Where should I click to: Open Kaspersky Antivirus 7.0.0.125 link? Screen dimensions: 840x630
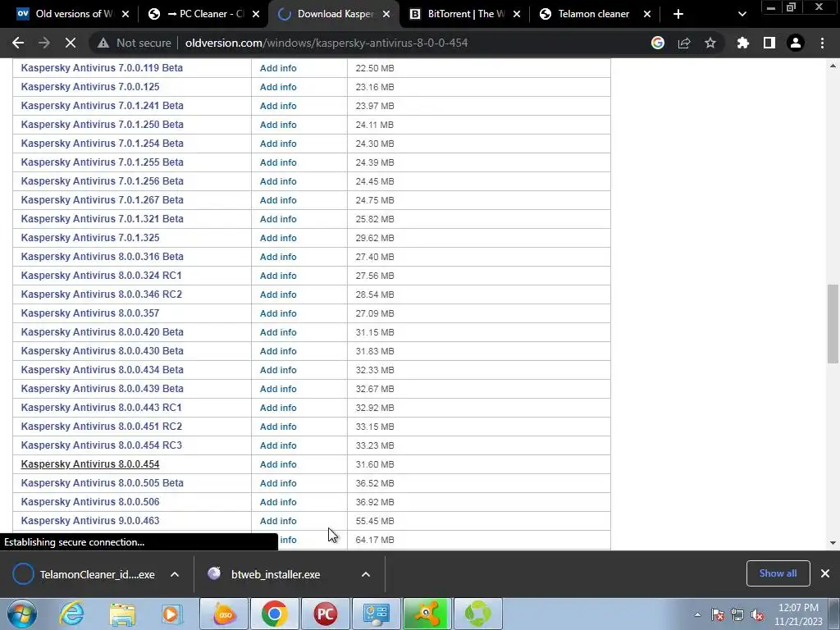[x=90, y=87]
